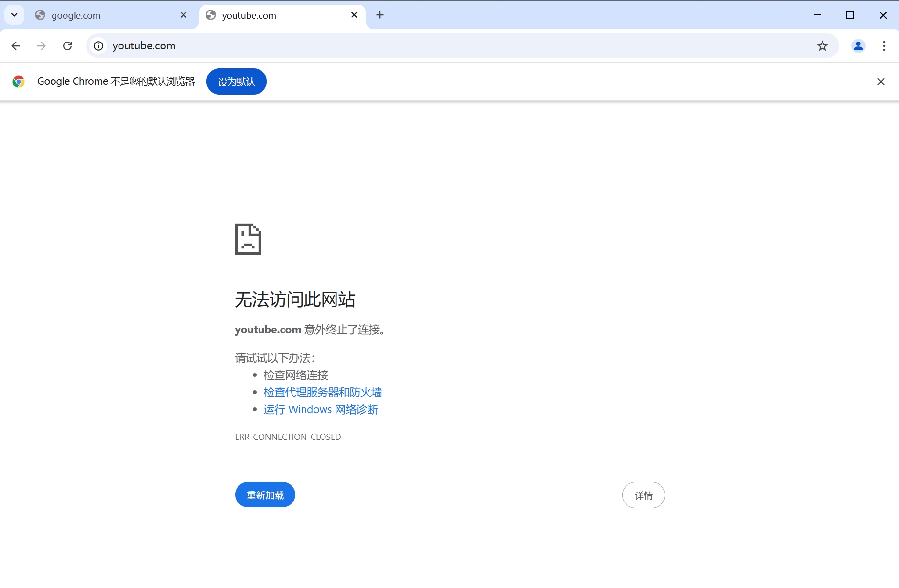Screen dimensions: 899x588
Task: Click the 重新加载 button
Action: [x=265, y=495]
